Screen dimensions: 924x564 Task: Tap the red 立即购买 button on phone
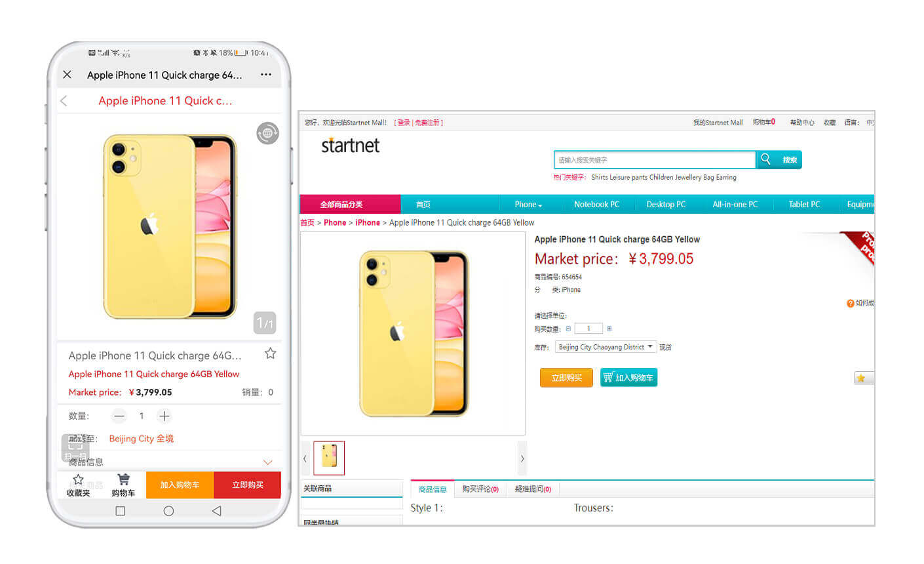point(248,485)
